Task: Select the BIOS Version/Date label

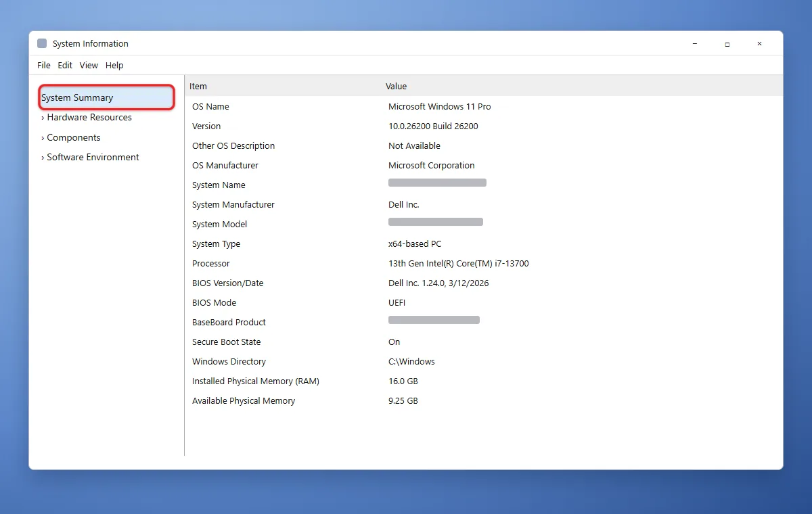Action: pos(228,283)
